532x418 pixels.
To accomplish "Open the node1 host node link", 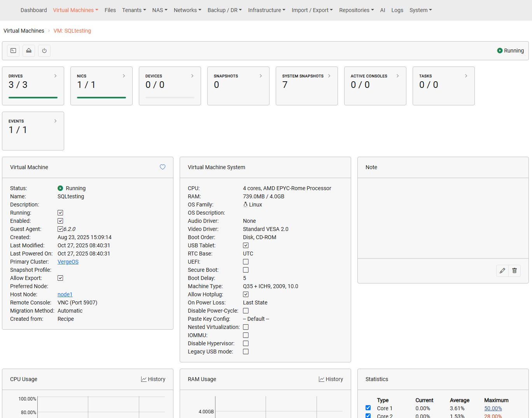I will coord(65,294).
